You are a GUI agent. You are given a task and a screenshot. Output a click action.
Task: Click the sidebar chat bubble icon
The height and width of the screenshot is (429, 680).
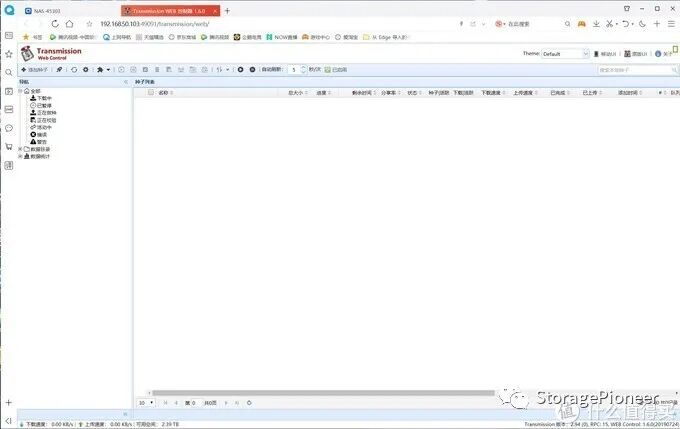coord(9,128)
